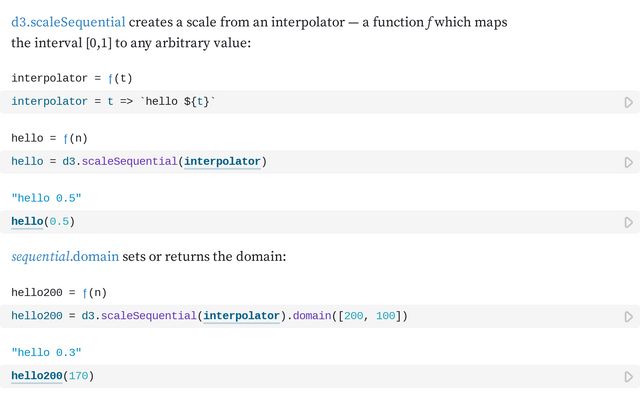Screen dimensions: 640x400
Task: Run the hello = d3.scaleSequential(interpolator) cell
Action: [628, 162]
